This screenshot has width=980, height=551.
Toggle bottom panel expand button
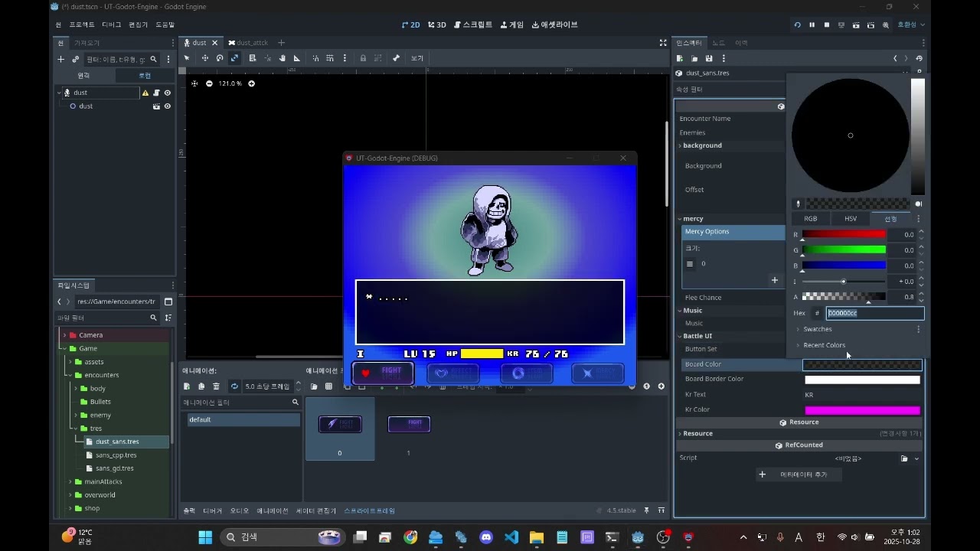pos(661,510)
